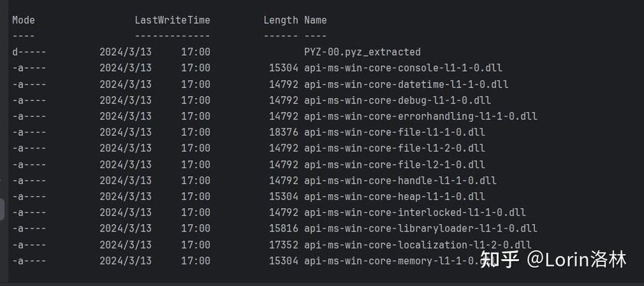644x286 pixels.
Task: Click the 知乎 @Lorin洛林 watermark
Action: pyautogui.click(x=553, y=260)
